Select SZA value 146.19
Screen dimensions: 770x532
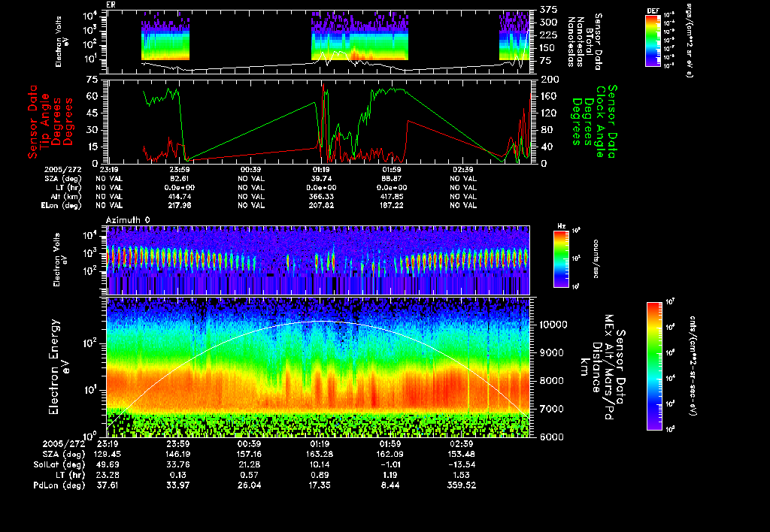pyautogui.click(x=177, y=455)
